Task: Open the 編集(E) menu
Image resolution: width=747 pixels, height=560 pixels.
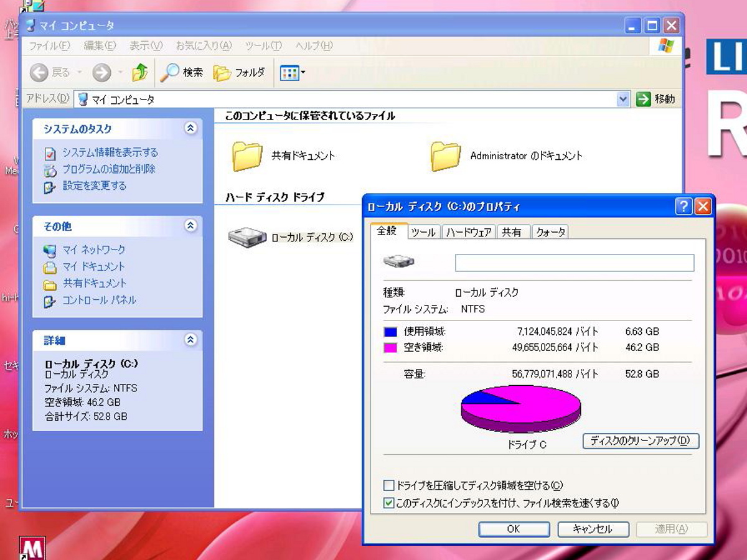Action: point(100,46)
